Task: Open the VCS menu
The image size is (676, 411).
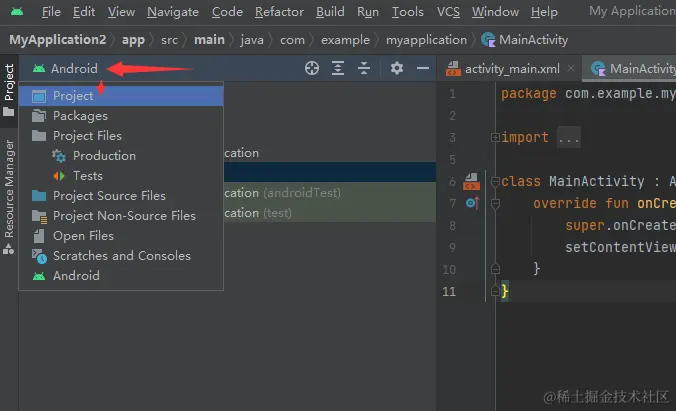Action: tap(448, 12)
